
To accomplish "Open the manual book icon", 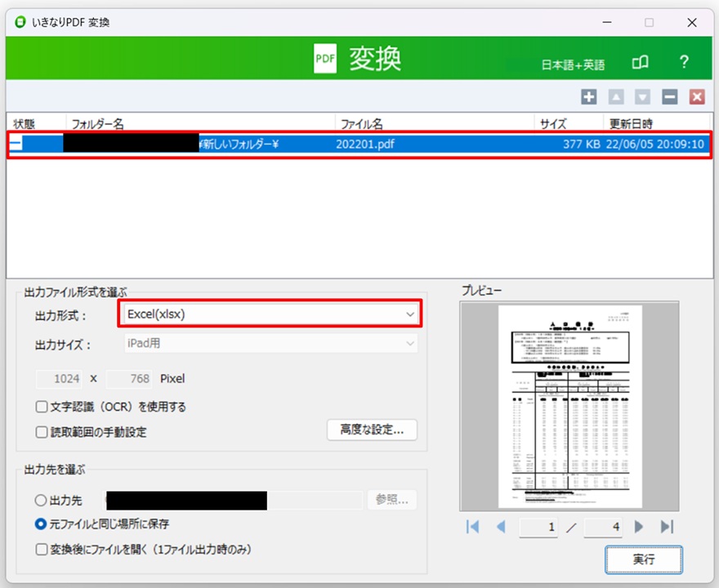I will 641,63.
